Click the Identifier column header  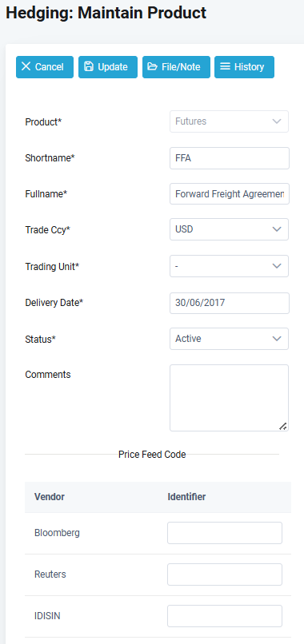pyautogui.click(x=186, y=497)
